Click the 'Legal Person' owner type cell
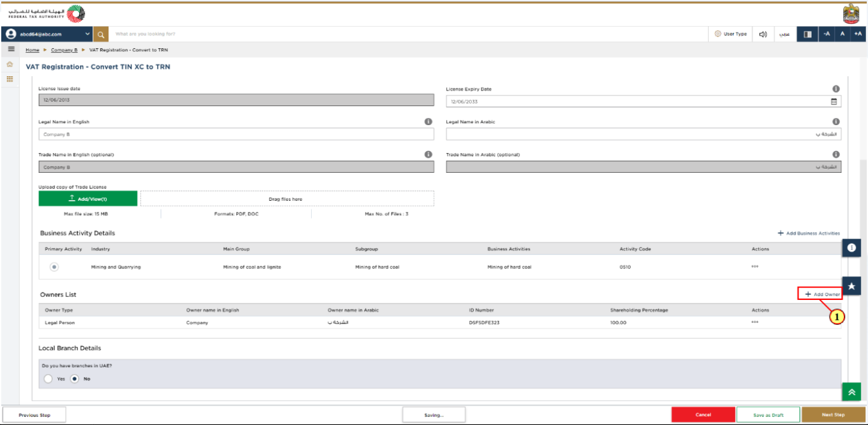The height and width of the screenshot is (425, 868). pos(60,322)
